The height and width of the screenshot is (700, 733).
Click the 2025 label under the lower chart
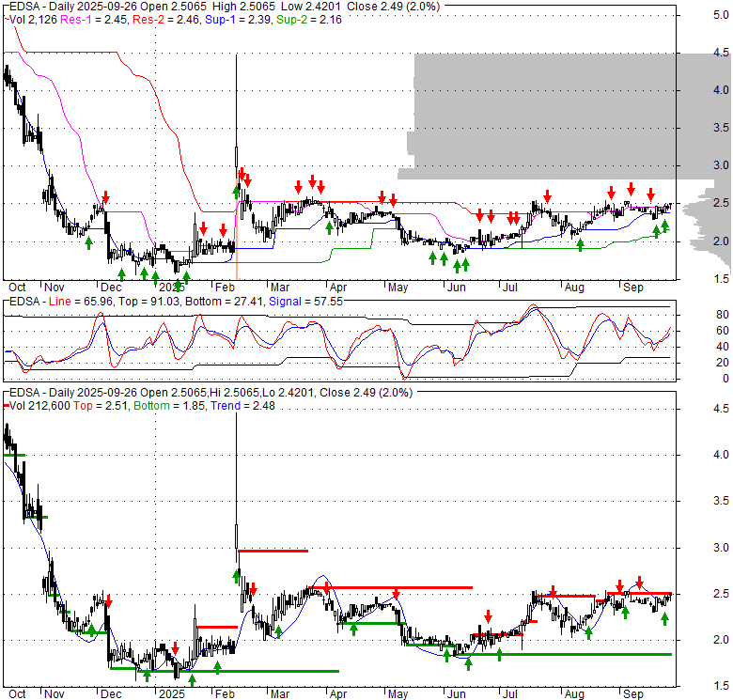pos(172,694)
